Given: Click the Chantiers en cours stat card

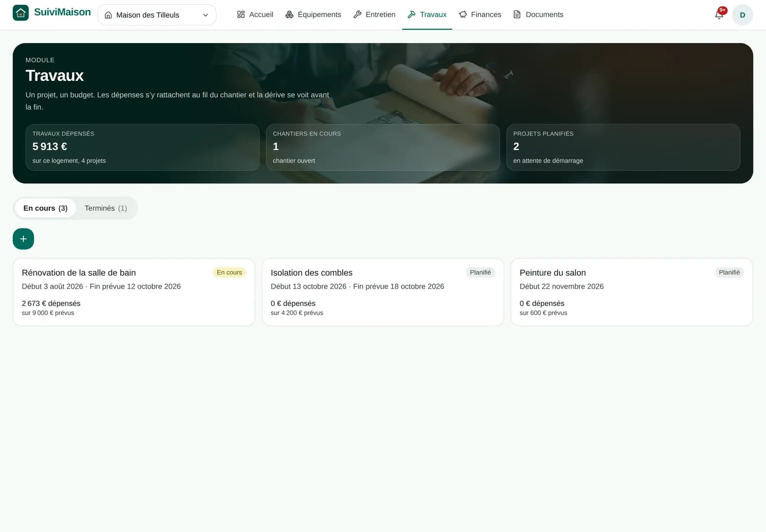Looking at the screenshot, I should (383, 147).
